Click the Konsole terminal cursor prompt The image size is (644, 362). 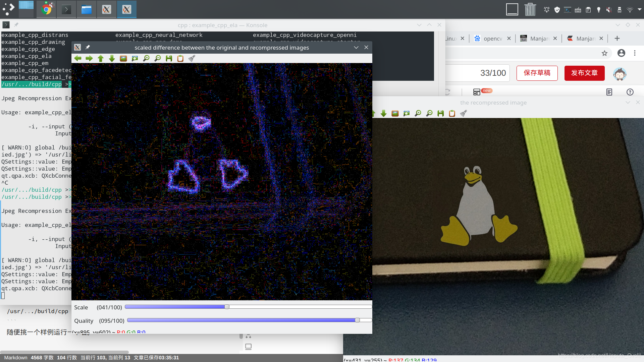tap(3, 296)
